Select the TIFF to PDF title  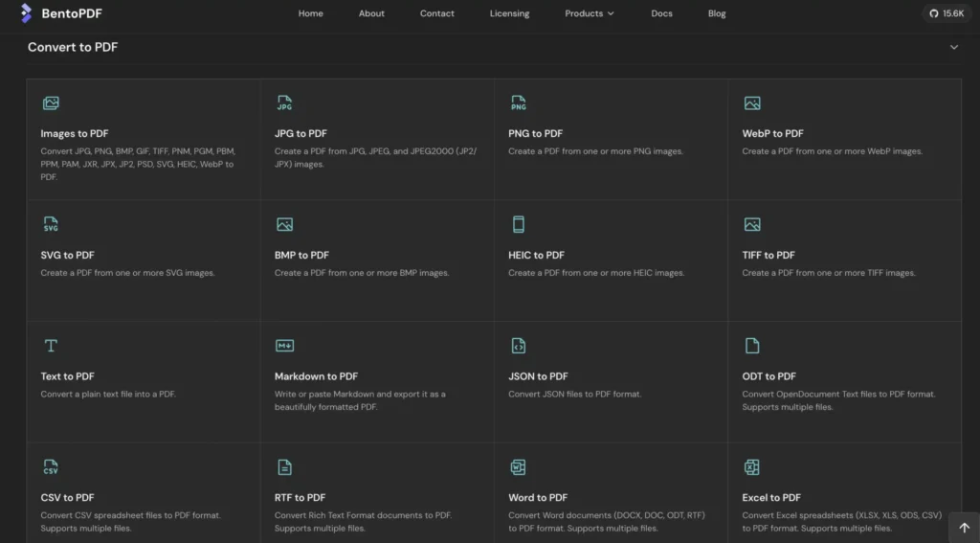point(768,256)
